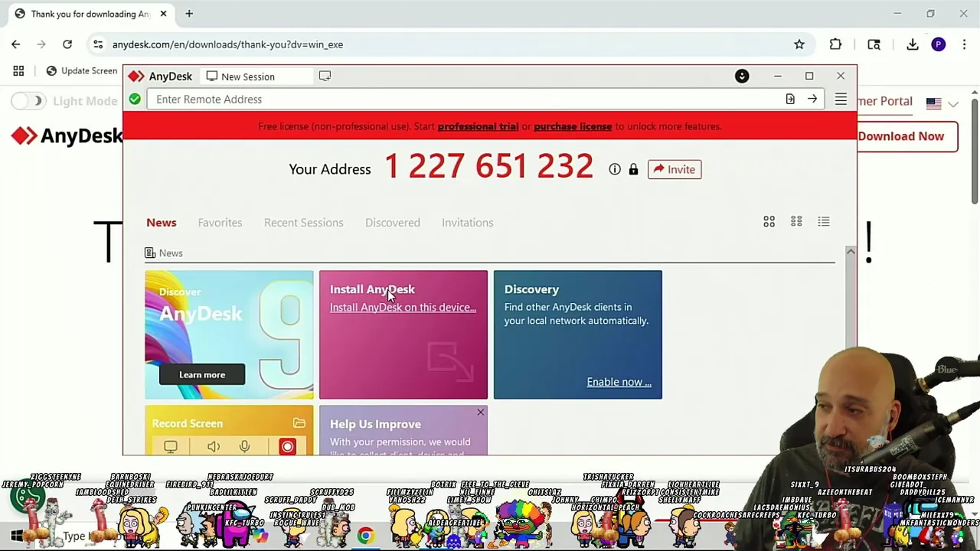The width and height of the screenshot is (980, 551).
Task: Open the Recent Sessions tab
Action: (304, 223)
